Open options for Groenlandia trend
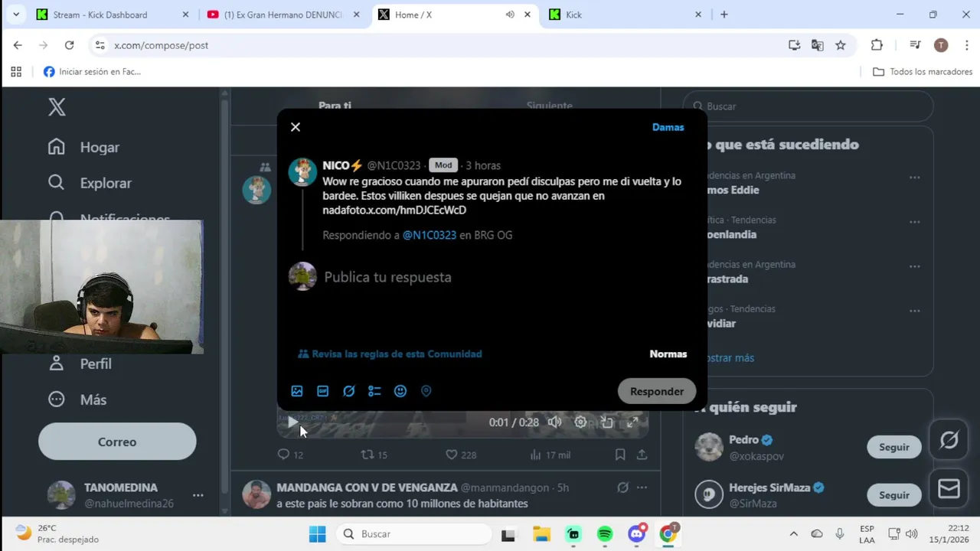Viewport: 980px width, 551px height. pos(914,222)
